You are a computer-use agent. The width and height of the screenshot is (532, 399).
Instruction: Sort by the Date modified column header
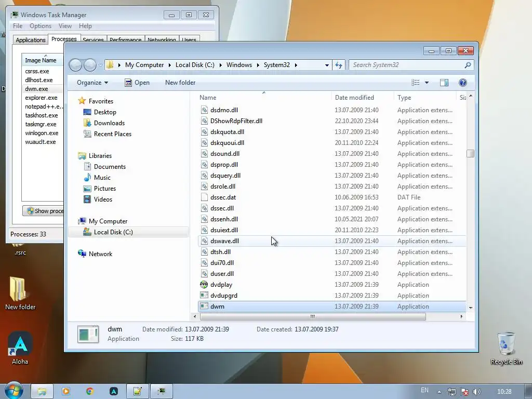pyautogui.click(x=362, y=97)
